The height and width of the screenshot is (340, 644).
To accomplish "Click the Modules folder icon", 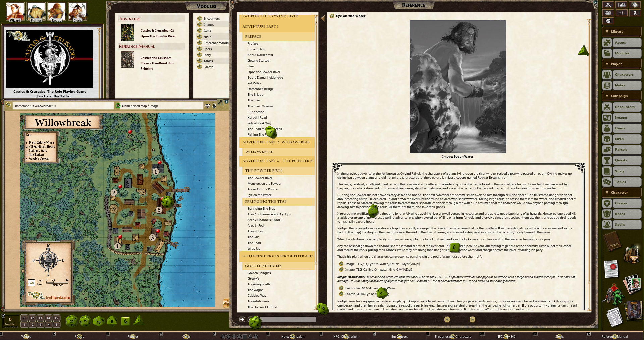I will click(607, 53).
